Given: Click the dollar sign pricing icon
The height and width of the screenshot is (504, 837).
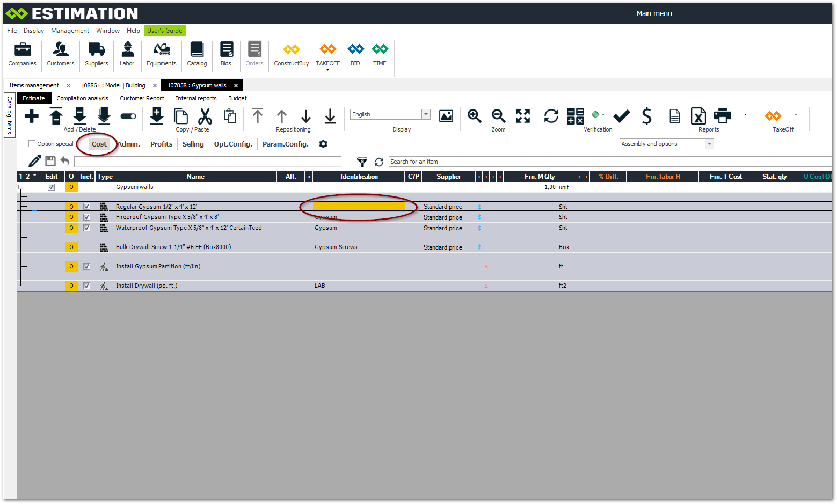Looking at the screenshot, I should [x=646, y=116].
